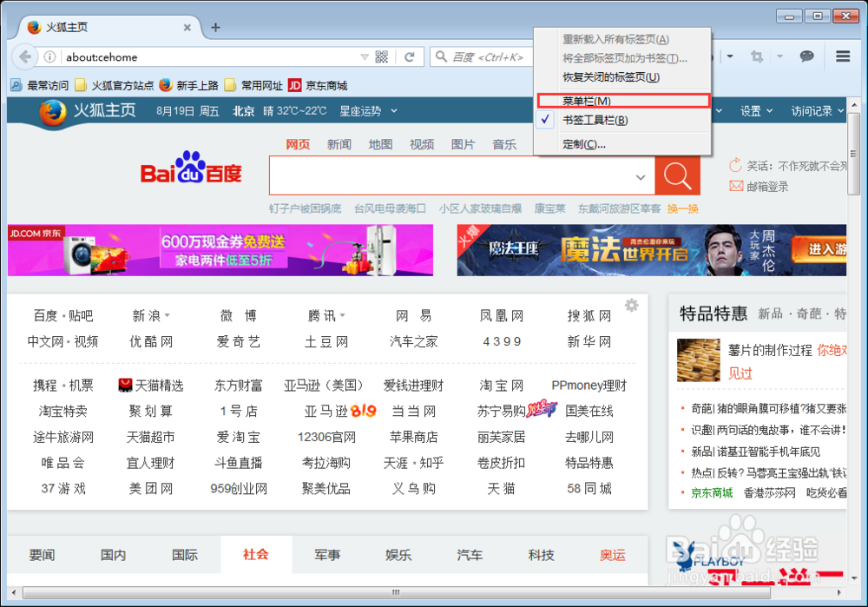
Task: Click the 魔法王座 game banner
Action: pyautogui.click(x=652, y=250)
